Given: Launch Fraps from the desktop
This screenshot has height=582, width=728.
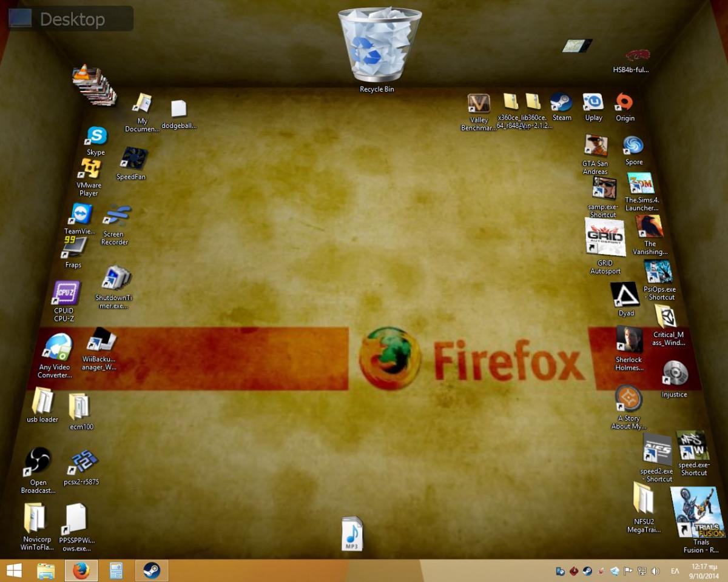Looking at the screenshot, I should point(73,247).
